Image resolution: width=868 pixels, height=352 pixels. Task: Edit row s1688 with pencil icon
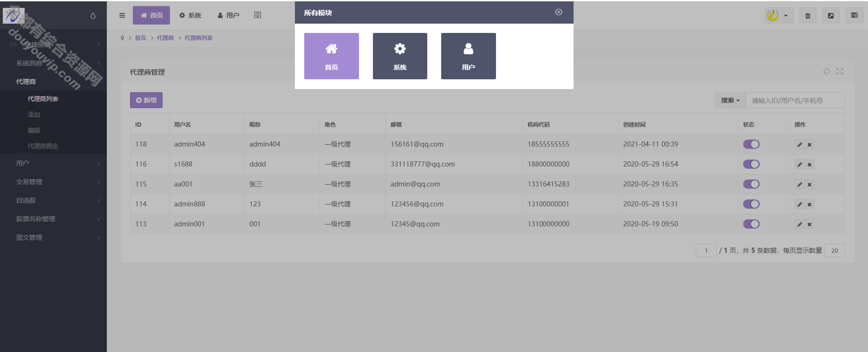799,165
